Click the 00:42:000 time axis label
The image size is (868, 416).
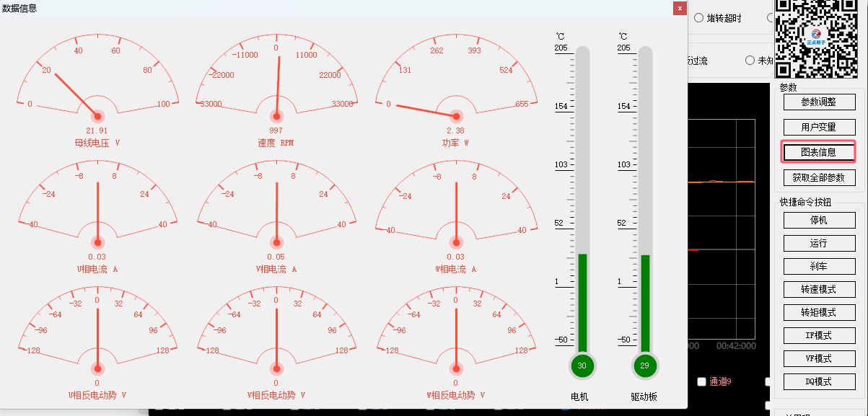pyautogui.click(x=736, y=346)
